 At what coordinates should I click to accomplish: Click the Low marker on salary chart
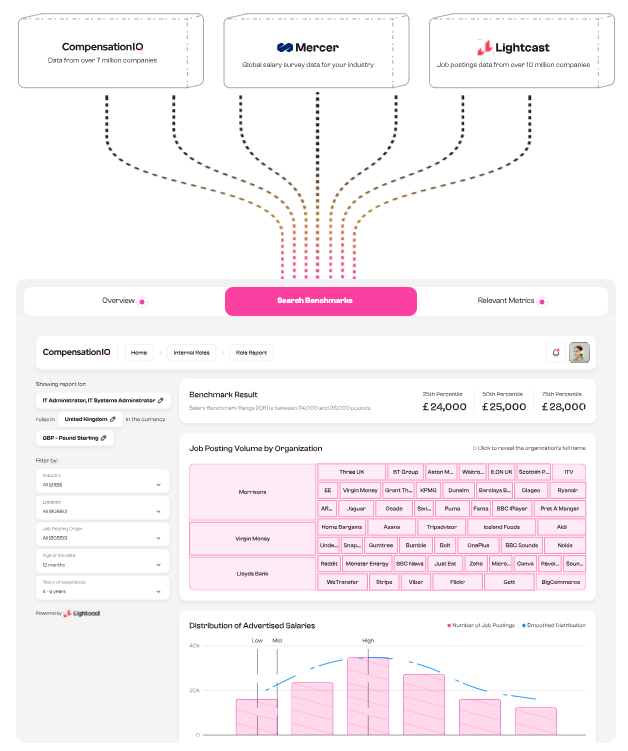pyautogui.click(x=257, y=641)
